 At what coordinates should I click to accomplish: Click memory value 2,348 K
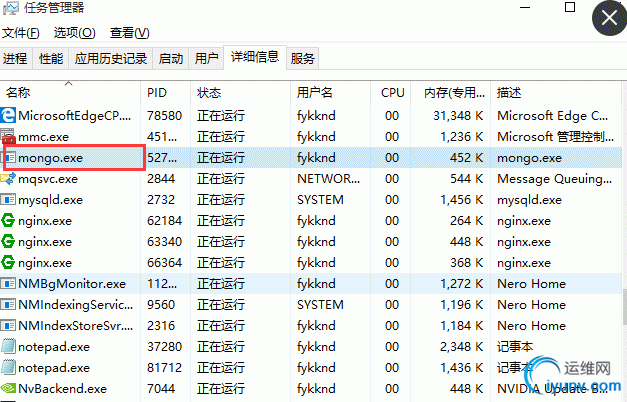point(461,346)
